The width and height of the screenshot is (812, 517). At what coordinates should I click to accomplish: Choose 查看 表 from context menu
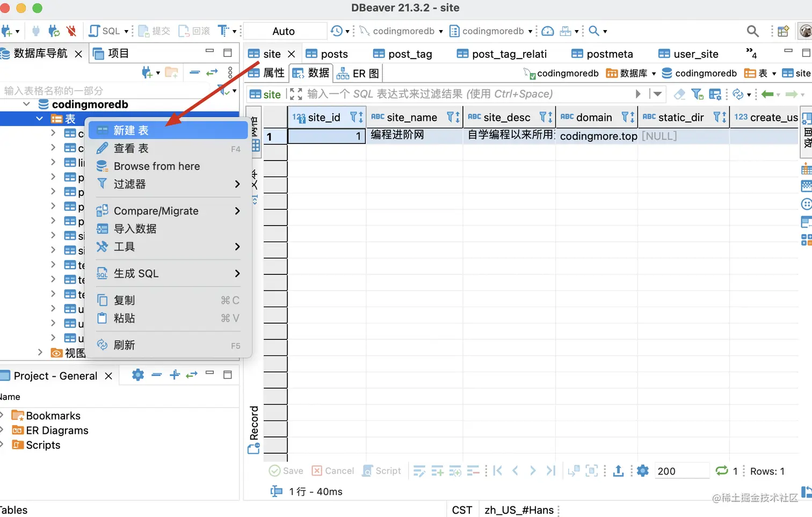[x=168, y=148]
